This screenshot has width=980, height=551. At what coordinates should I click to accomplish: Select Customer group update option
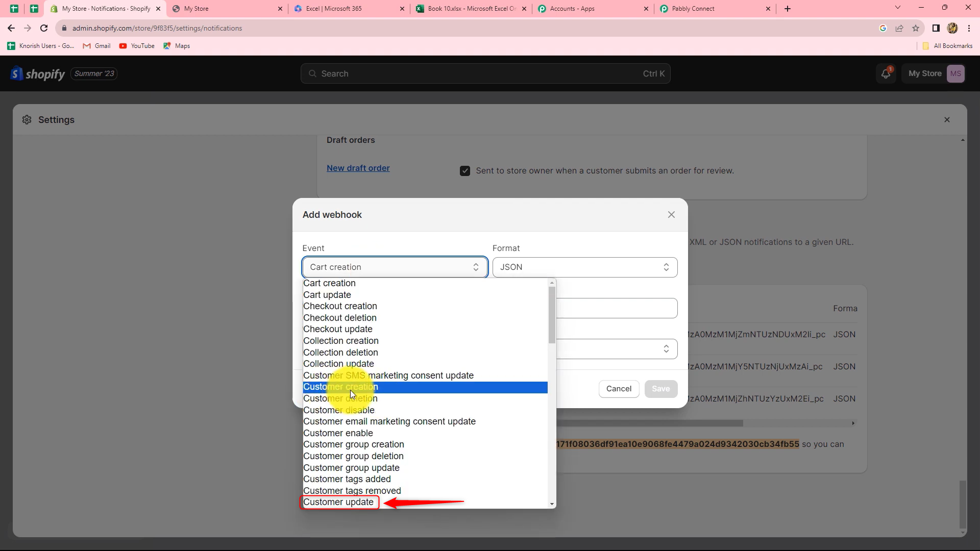pyautogui.click(x=425, y=468)
